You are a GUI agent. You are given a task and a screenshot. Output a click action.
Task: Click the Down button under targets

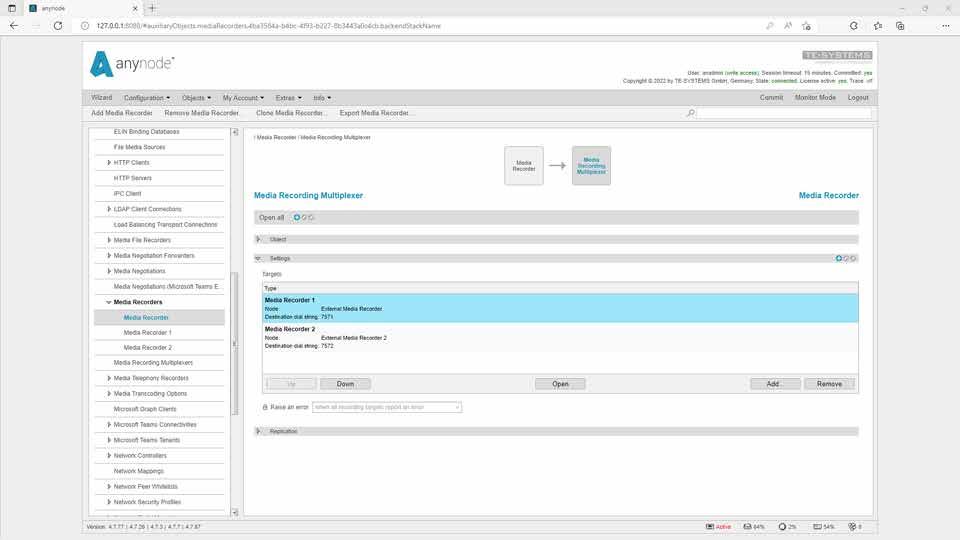[345, 384]
